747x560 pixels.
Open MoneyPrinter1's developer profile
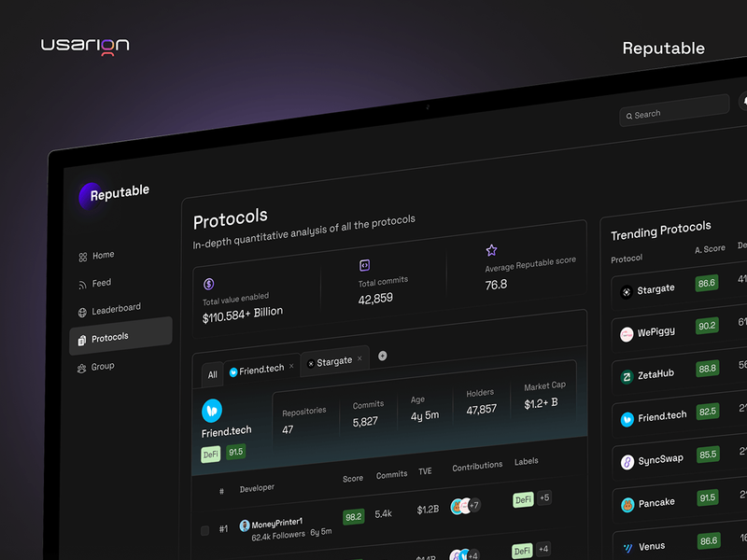(x=274, y=523)
